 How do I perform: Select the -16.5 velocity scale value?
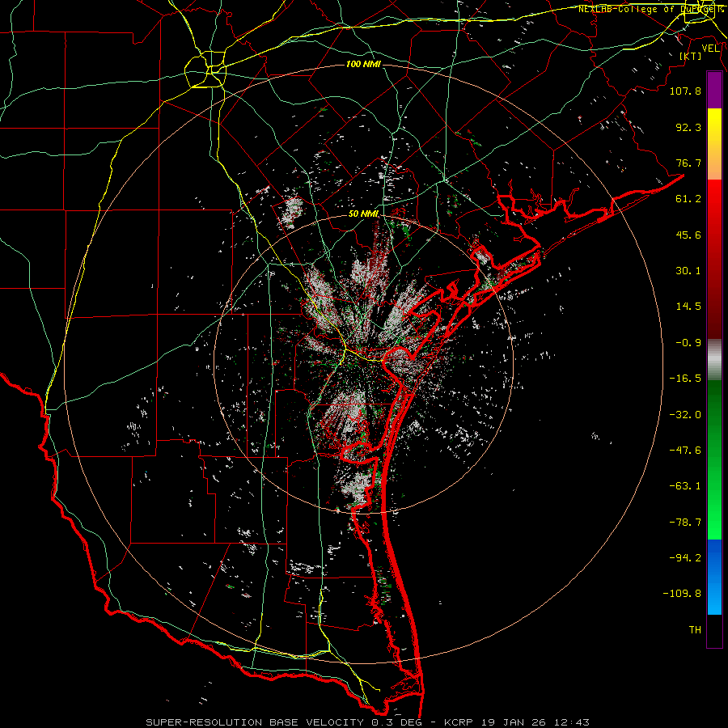tap(685, 379)
